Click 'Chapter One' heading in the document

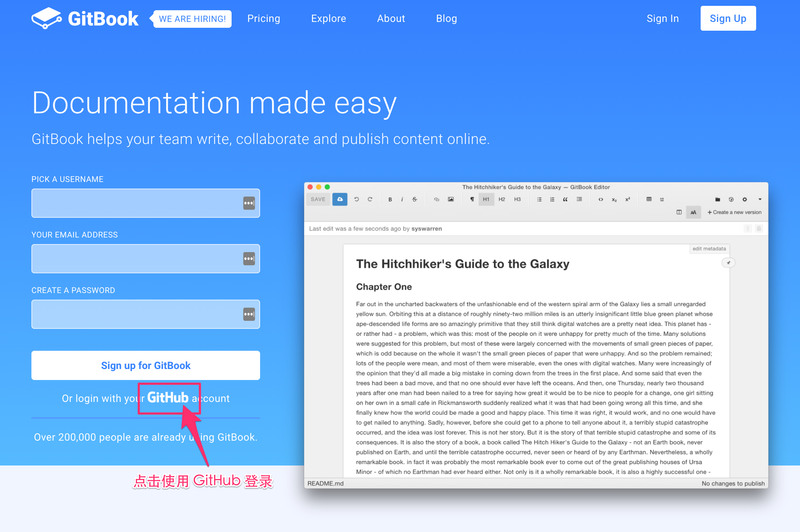384,287
